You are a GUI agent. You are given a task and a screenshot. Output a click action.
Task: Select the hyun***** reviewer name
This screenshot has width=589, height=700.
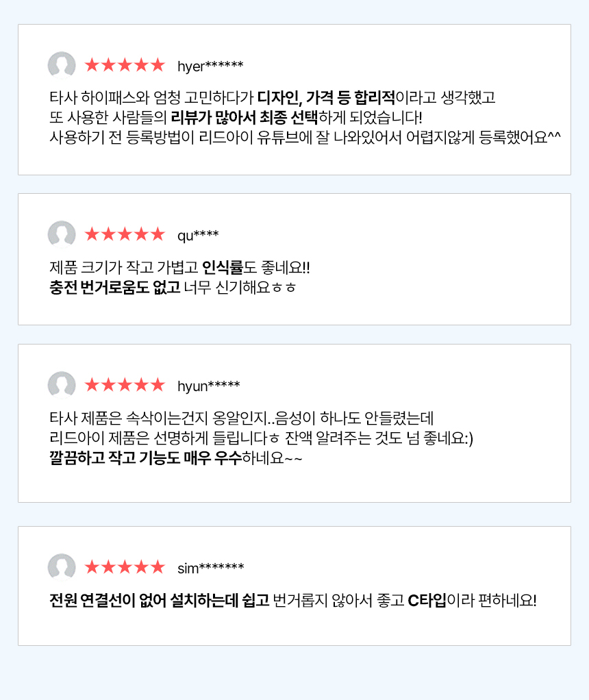[208, 386]
